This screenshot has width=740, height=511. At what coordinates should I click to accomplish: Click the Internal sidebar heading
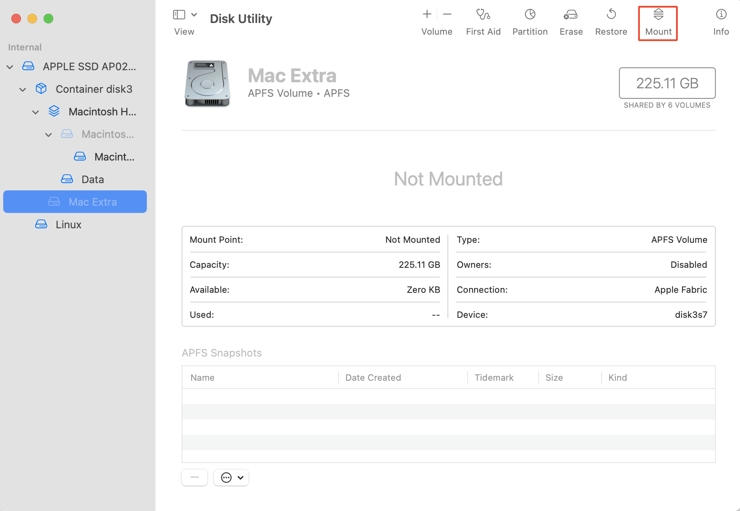click(25, 47)
